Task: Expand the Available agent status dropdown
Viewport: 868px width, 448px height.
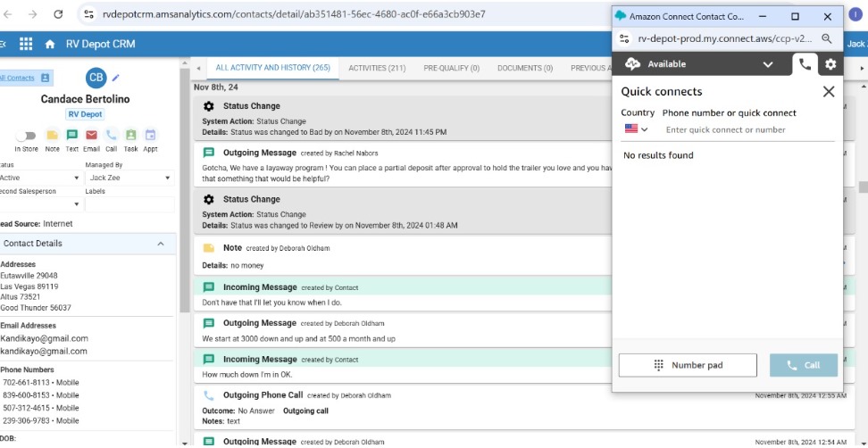Action: point(767,64)
